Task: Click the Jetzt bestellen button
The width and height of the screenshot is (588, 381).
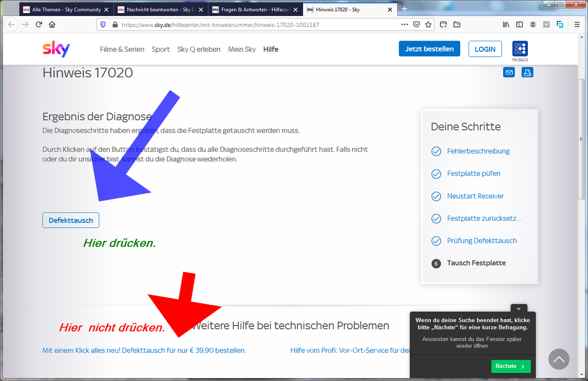Action: (429, 49)
